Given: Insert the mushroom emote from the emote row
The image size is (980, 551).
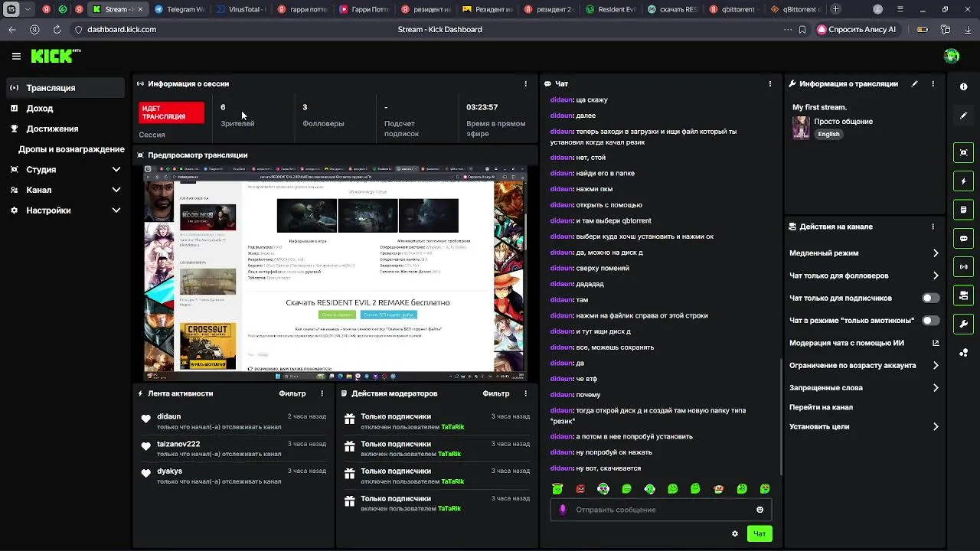Looking at the screenshot, I should 718,489.
